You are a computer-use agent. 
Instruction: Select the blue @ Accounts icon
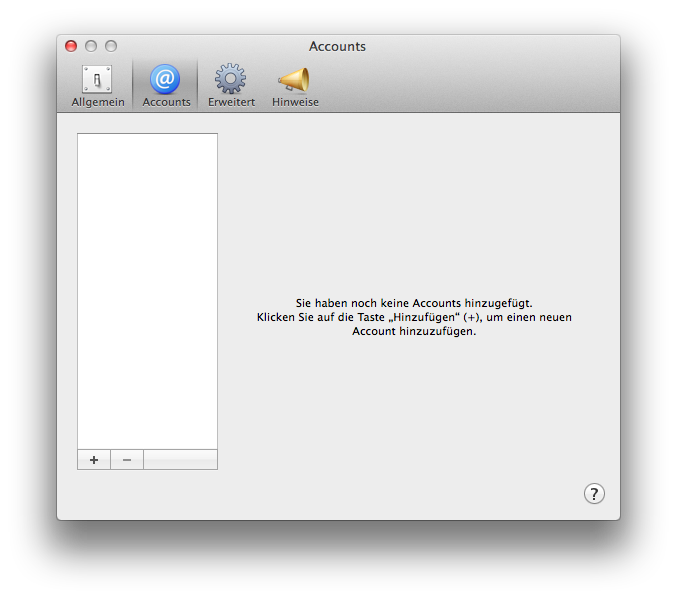click(x=165, y=79)
